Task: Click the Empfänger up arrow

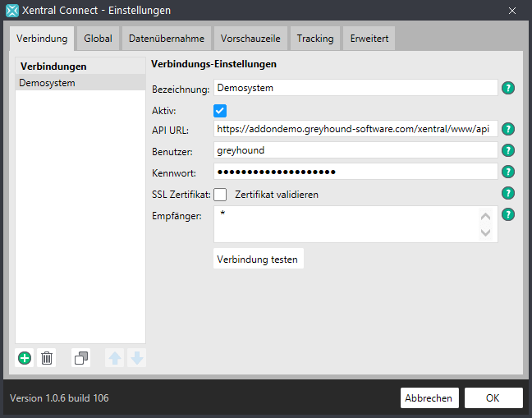Action: click(x=485, y=216)
